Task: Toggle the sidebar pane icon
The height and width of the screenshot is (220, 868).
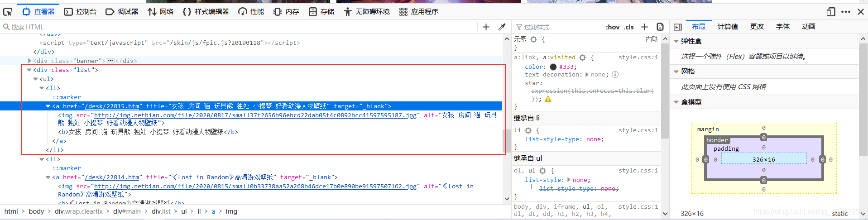Action: point(678,27)
